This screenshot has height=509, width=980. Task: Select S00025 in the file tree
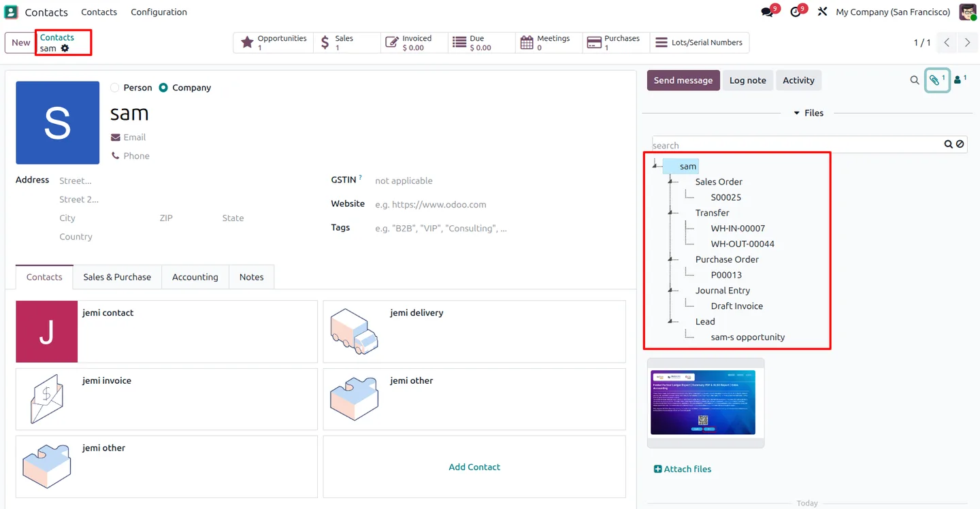(725, 197)
